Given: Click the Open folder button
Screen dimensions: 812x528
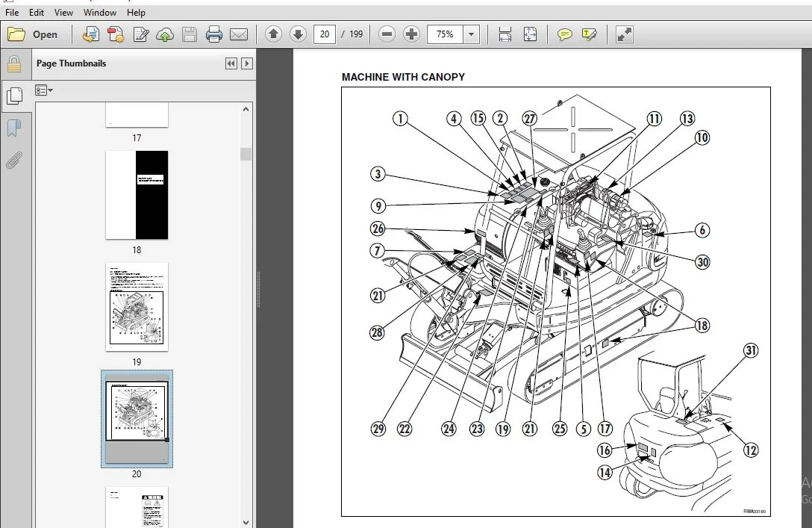Looking at the screenshot, I should pyautogui.click(x=33, y=34).
